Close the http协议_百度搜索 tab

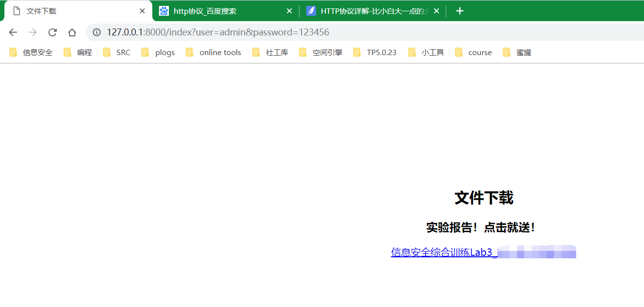pos(290,11)
